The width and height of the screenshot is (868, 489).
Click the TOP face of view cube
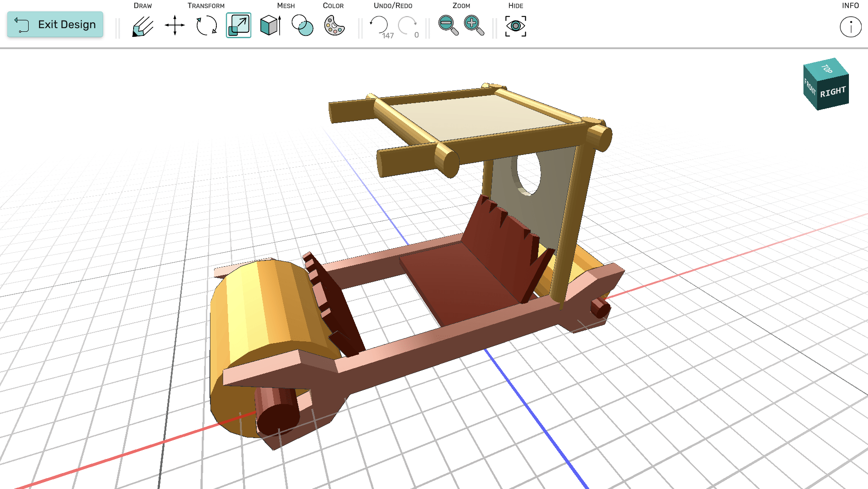coord(826,69)
